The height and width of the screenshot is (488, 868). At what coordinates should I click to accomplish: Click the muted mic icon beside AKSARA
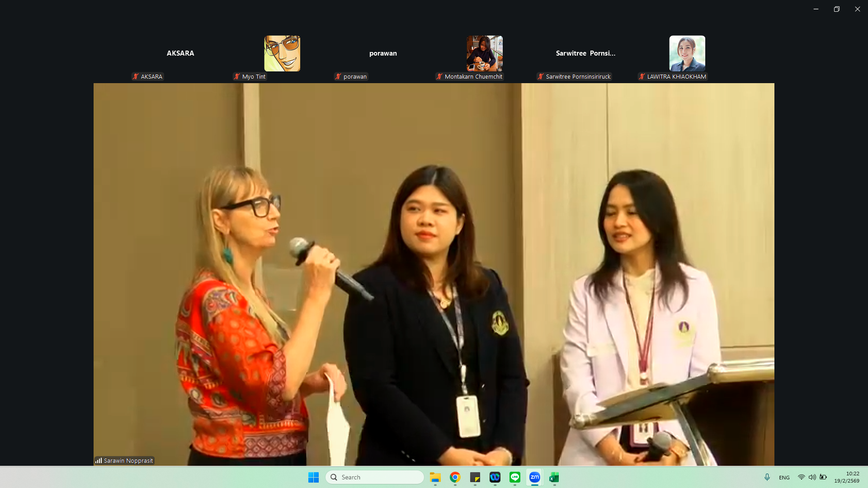click(136, 76)
